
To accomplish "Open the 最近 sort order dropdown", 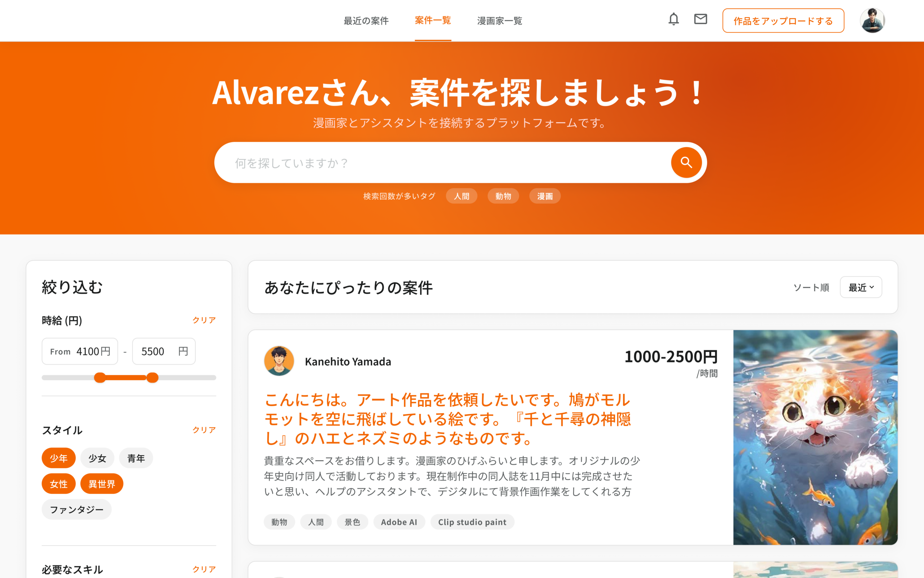I will pyautogui.click(x=860, y=288).
